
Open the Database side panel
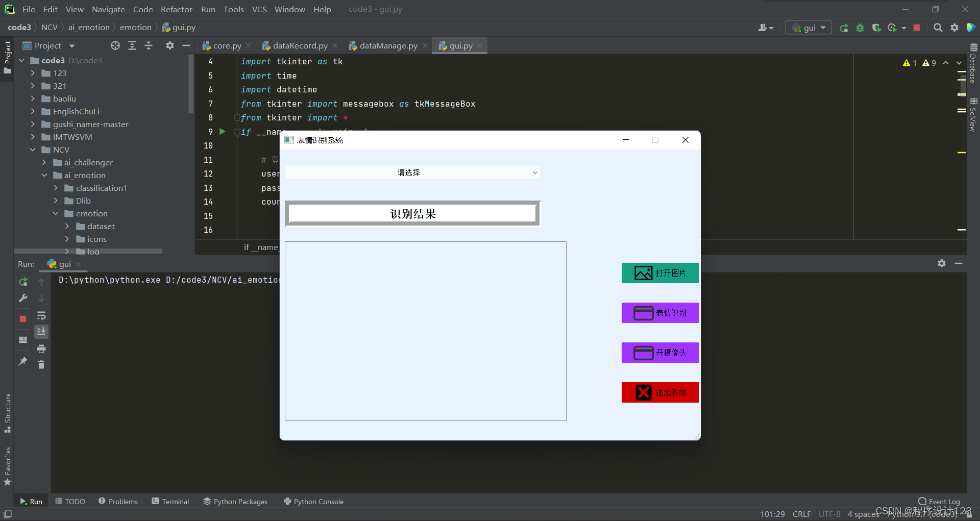pyautogui.click(x=973, y=64)
